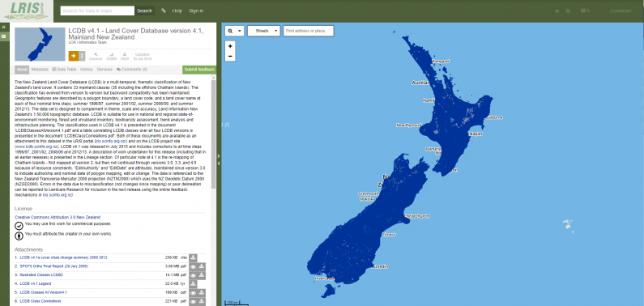Add the layer with orange plus button
The height and width of the screenshot is (306, 644).
[x=73, y=56]
